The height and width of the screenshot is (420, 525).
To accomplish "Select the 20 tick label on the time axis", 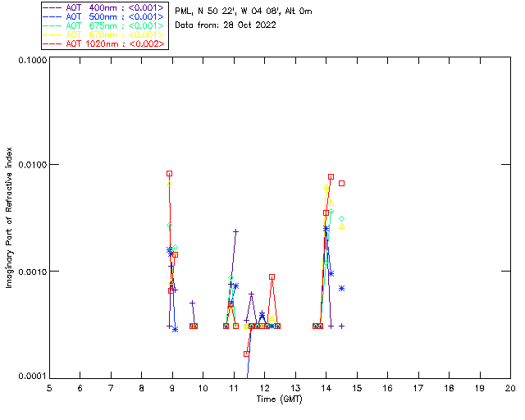I will [509, 387].
